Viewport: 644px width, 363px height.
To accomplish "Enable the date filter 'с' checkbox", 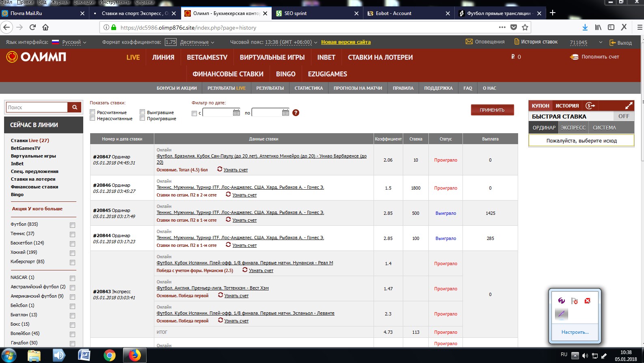I will (194, 113).
